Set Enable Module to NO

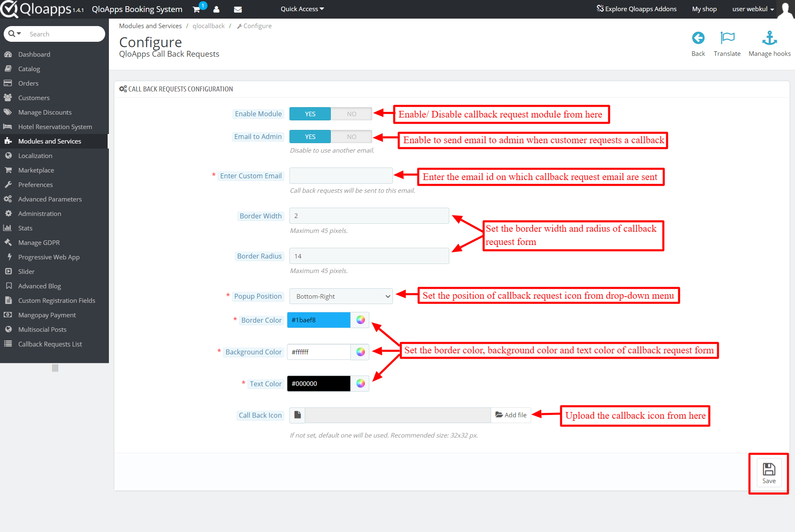(x=351, y=114)
